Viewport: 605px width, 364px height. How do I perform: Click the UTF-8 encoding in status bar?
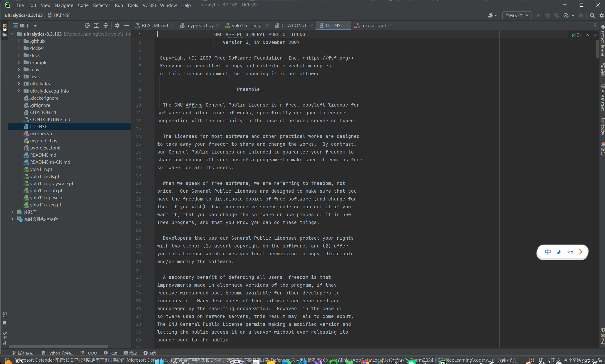(x=553, y=360)
